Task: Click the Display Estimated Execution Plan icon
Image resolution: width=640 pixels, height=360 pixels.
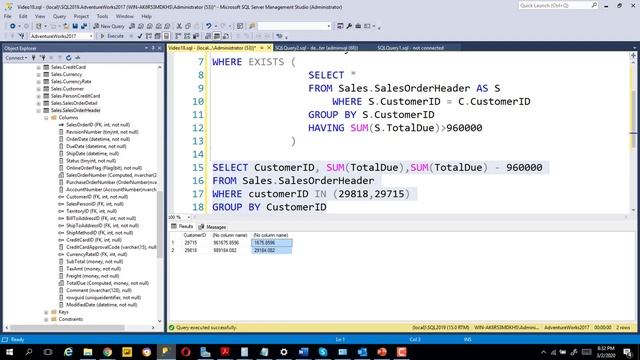Action: pos(149,36)
